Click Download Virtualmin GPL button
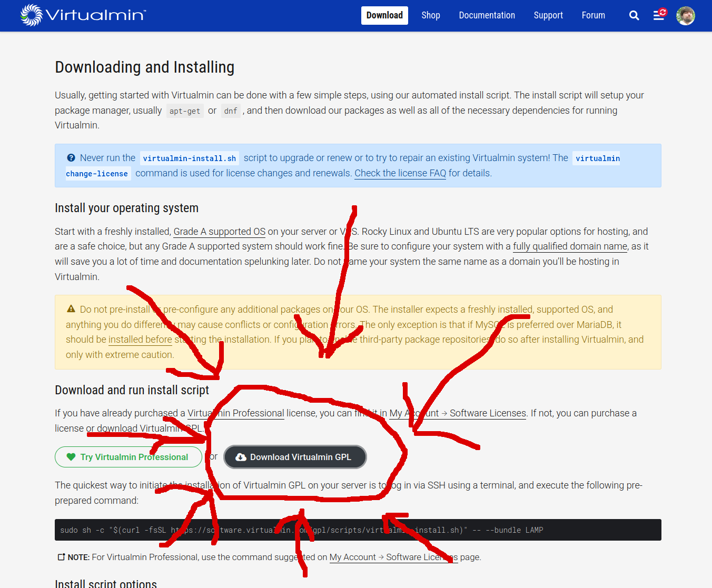This screenshot has width=712, height=588. [x=295, y=457]
